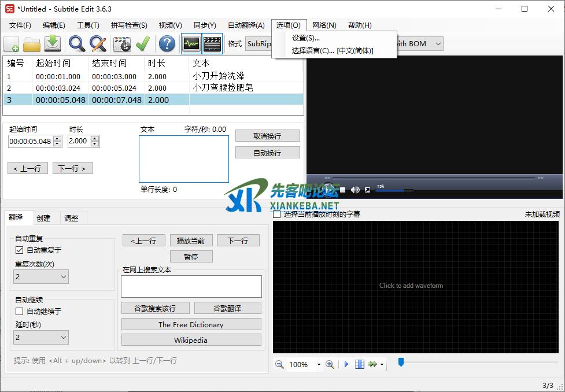This screenshot has width=565, height=392.
Task: Click the waveform position slider handle
Action: click(400, 362)
